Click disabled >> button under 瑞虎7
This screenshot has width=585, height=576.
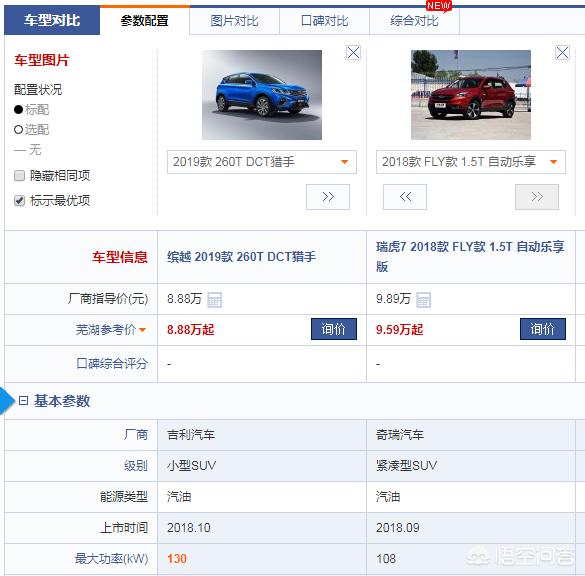(x=537, y=197)
